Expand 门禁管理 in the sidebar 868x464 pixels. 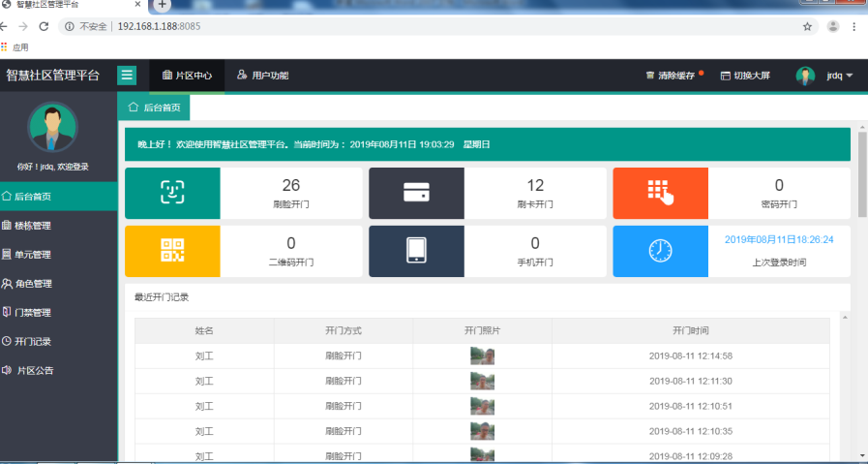[33, 312]
